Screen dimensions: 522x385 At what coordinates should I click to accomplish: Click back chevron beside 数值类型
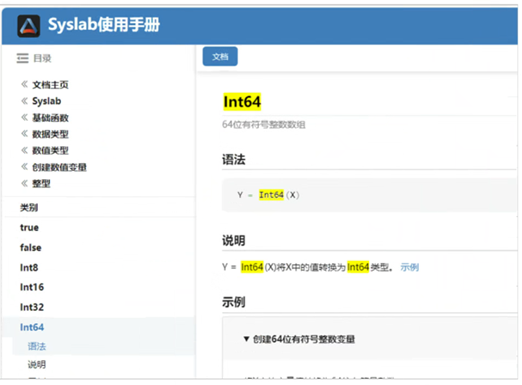(24, 150)
